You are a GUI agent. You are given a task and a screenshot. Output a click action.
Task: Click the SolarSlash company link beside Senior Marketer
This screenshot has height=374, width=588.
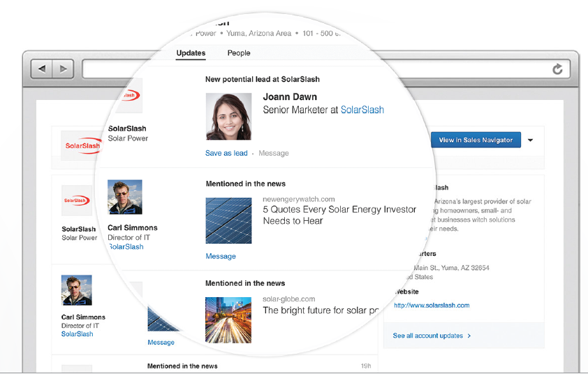362,110
